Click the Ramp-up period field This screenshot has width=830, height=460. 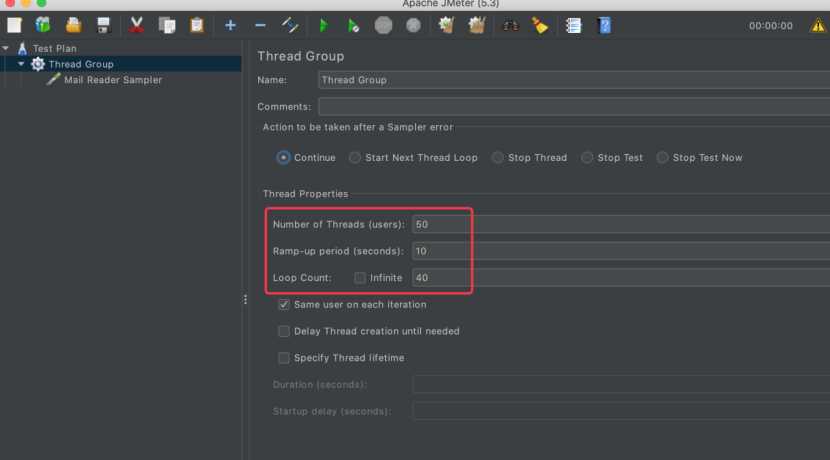pos(621,251)
